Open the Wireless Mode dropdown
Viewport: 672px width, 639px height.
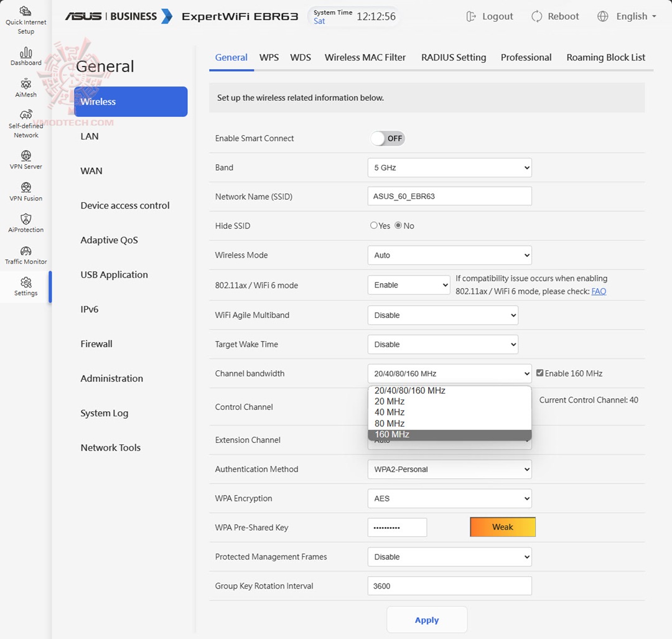(x=450, y=255)
